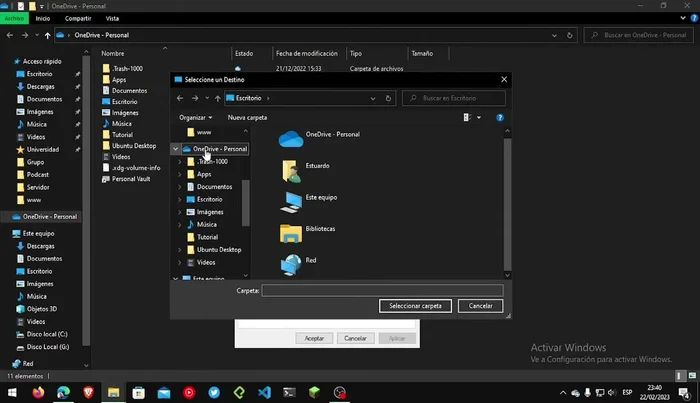
Task: Open Microsoft Store from taskbar
Action: point(139,393)
